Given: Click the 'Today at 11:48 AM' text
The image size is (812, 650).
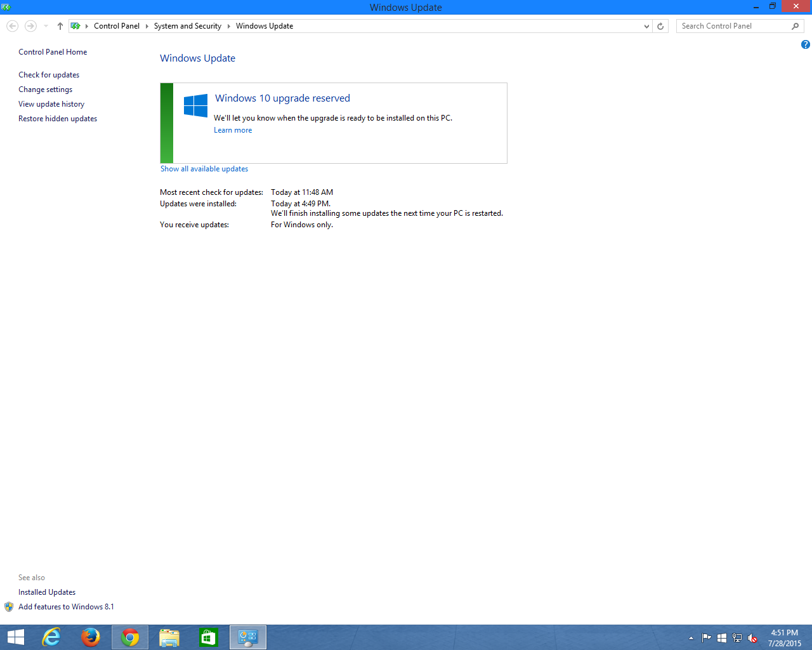Looking at the screenshot, I should [302, 192].
